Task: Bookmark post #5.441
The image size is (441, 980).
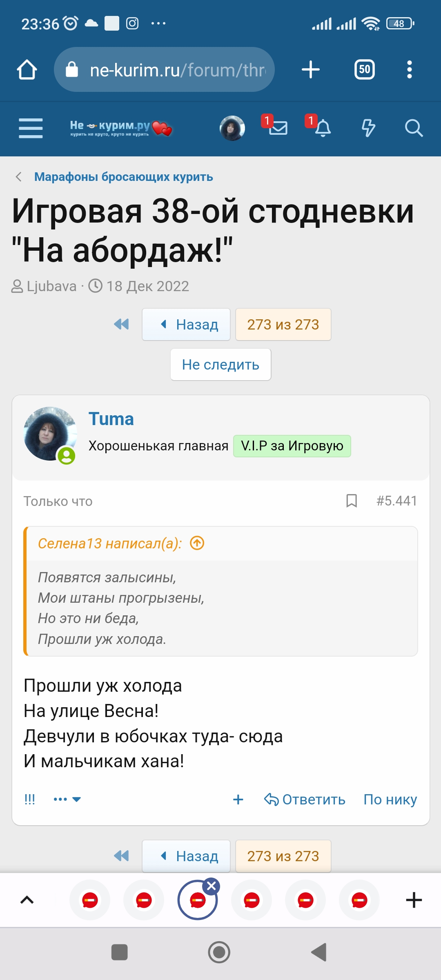Action: (352, 501)
